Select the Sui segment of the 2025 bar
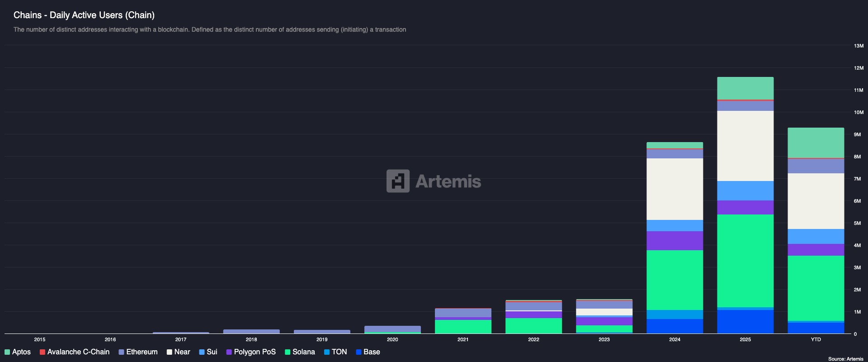Viewport: 868px width, 362px height. (x=745, y=191)
